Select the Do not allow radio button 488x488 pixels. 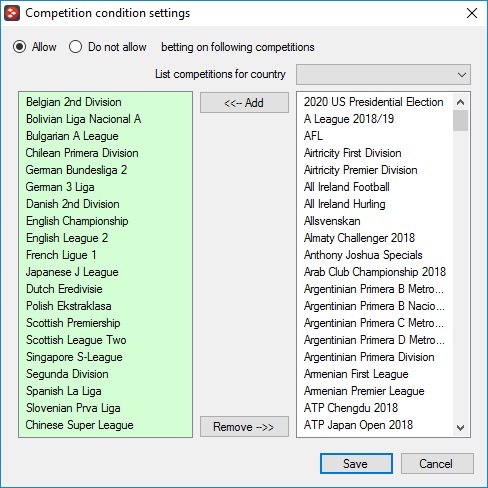pos(75,47)
